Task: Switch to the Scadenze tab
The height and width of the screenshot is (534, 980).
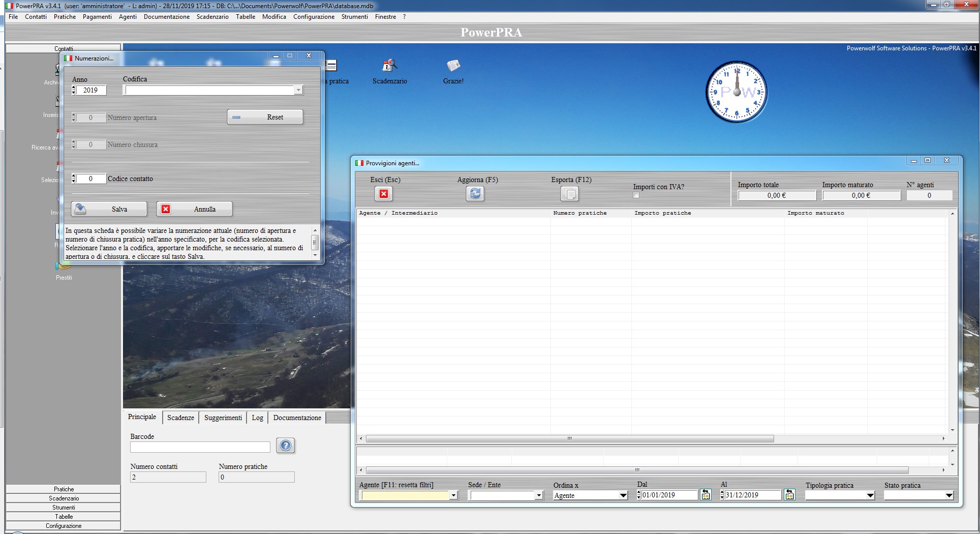Action: point(180,418)
